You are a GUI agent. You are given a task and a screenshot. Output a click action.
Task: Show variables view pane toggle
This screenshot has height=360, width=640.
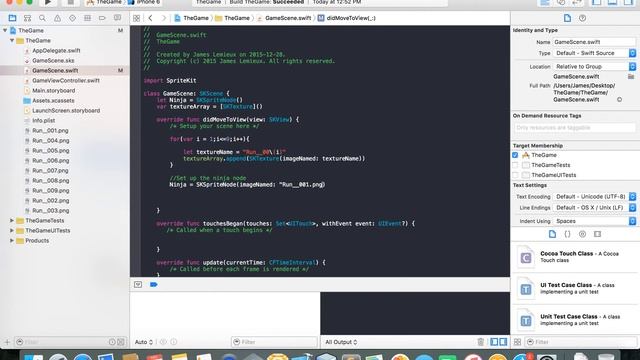tap(494, 342)
